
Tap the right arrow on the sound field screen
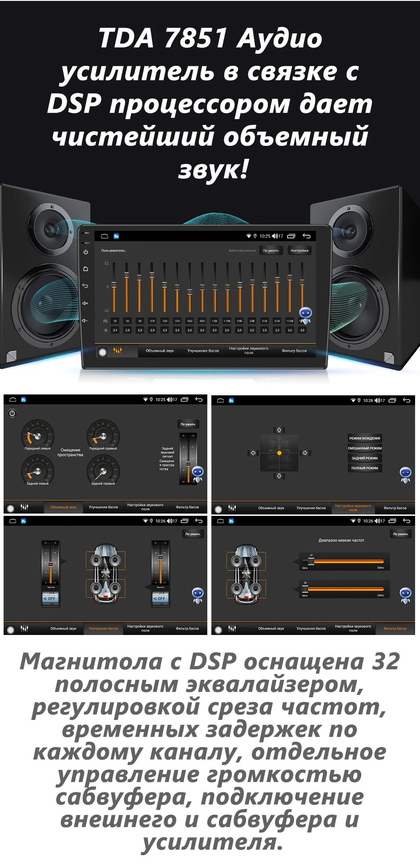click(305, 453)
